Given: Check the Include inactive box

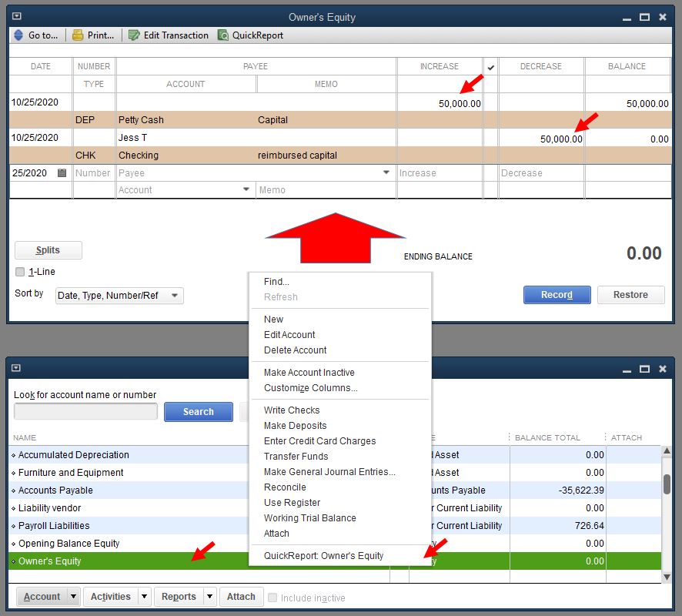Looking at the screenshot, I should point(272,597).
